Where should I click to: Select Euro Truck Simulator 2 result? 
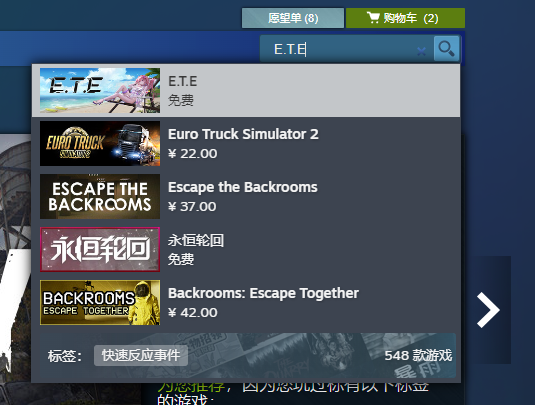click(x=246, y=144)
